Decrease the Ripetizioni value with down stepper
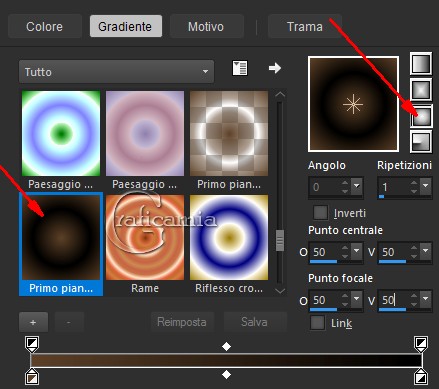Screen dimensions: 439x389 click(414, 191)
